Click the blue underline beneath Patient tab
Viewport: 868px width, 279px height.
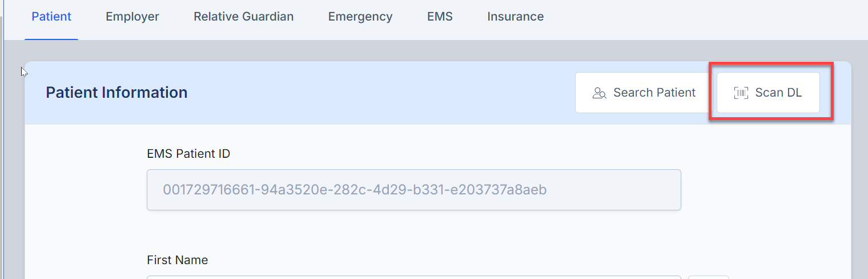(51, 39)
